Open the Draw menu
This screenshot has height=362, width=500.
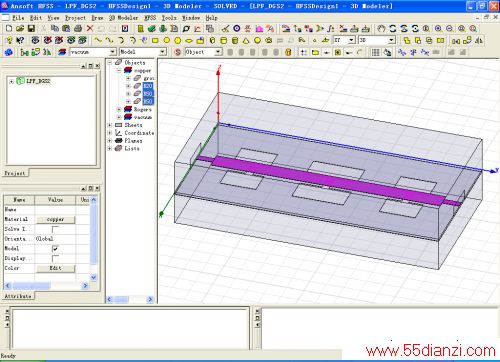tap(97, 18)
